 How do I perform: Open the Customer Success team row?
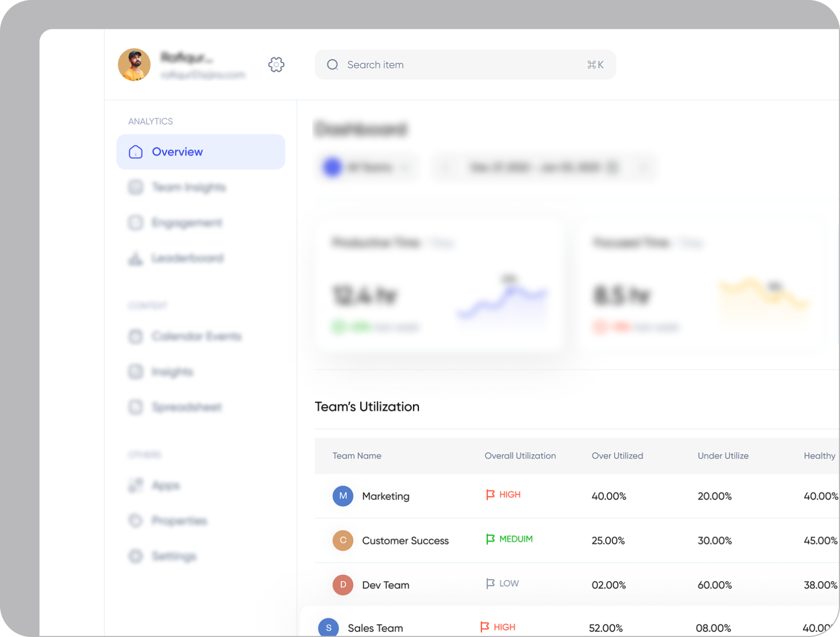[405, 541]
